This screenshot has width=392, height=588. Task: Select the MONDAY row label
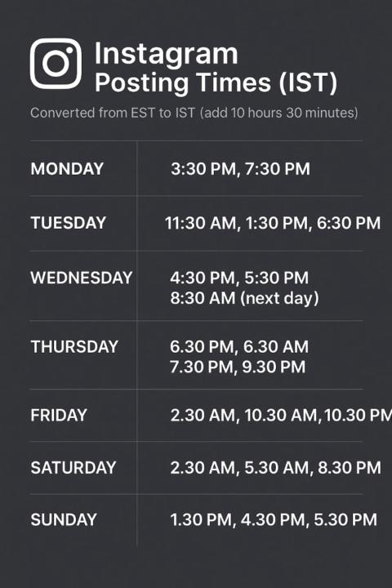[x=67, y=169]
